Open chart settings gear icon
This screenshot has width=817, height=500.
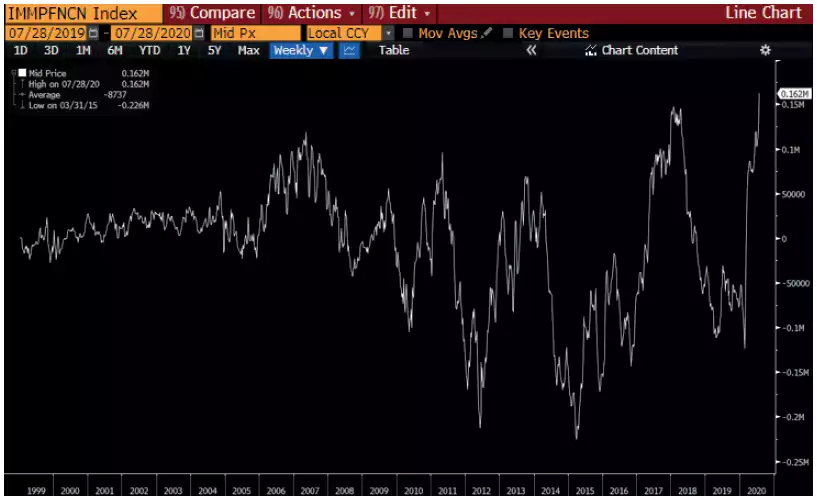click(765, 50)
